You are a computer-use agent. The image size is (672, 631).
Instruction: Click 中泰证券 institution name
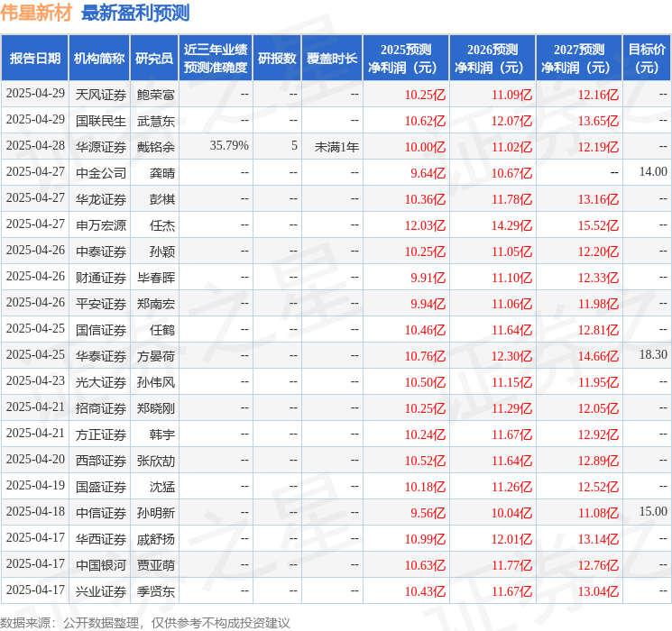point(101,251)
